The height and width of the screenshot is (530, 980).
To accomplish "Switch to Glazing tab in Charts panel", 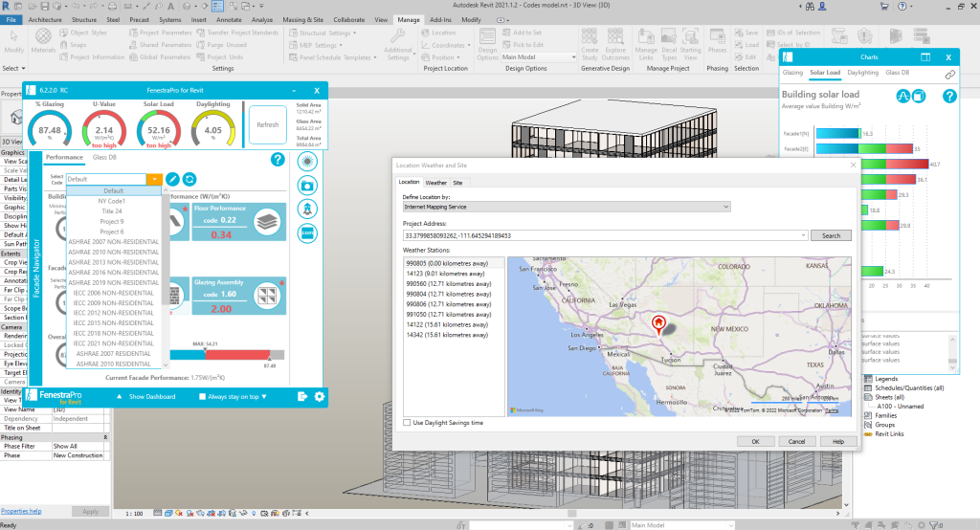I will click(x=792, y=73).
